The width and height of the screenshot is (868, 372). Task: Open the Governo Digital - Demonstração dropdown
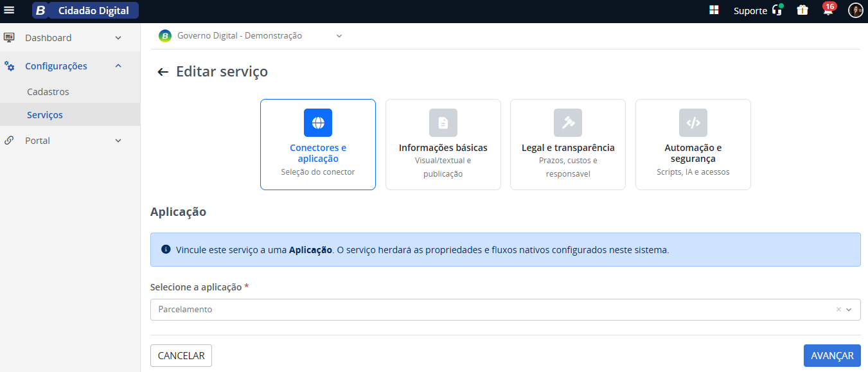click(251, 36)
